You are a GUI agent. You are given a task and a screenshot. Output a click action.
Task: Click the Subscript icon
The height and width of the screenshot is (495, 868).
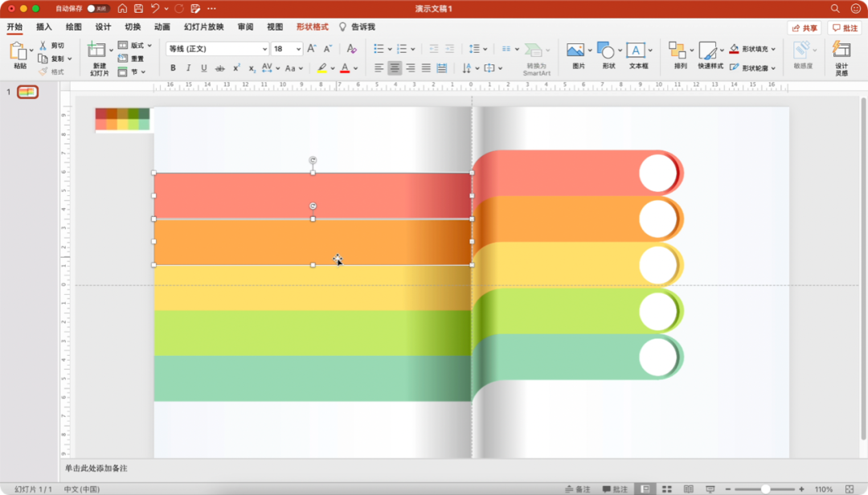point(252,68)
